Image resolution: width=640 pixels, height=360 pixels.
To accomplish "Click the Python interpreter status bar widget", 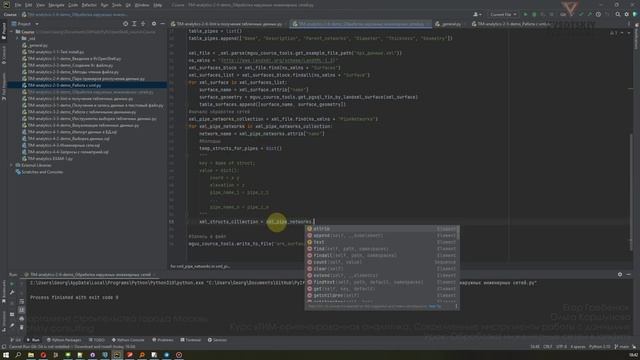I will click(599, 347).
